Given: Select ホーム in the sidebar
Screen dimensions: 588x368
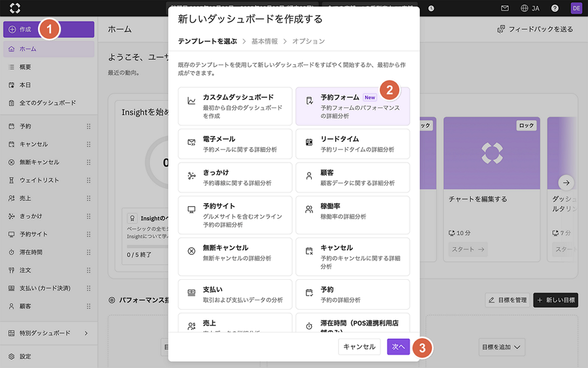Looking at the screenshot, I should point(49,49).
